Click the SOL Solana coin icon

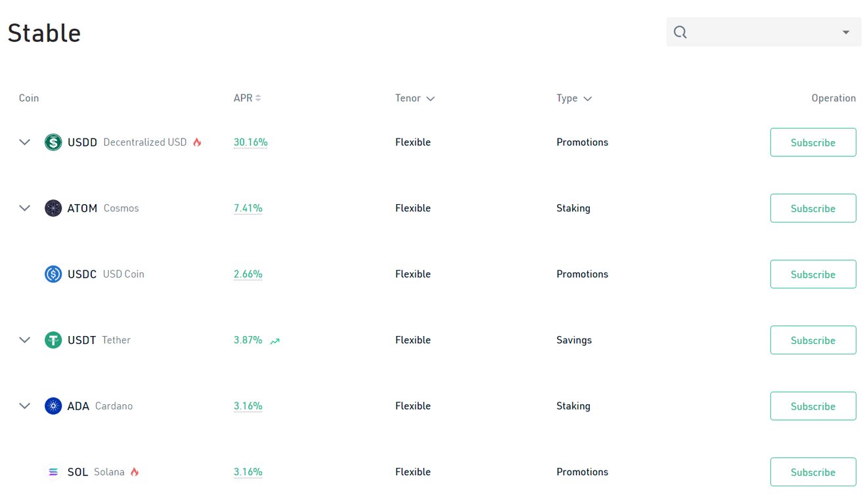53,471
